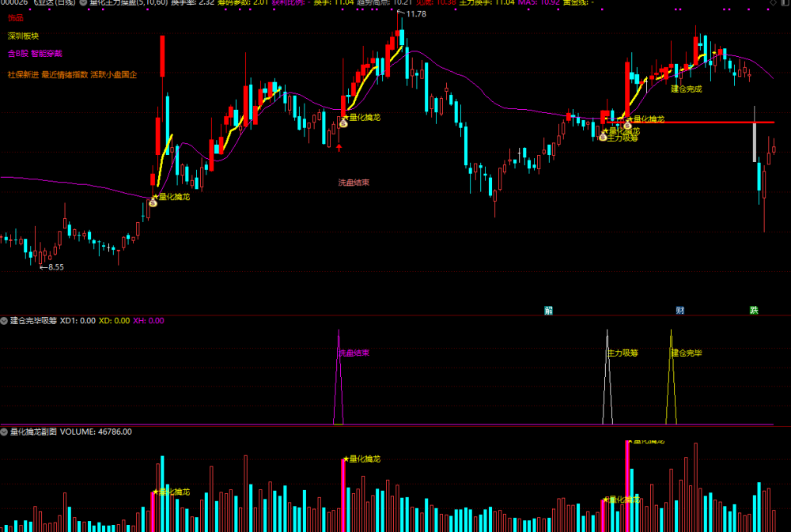Click the 饰品 industry tag
The height and width of the screenshot is (532, 791).
[16, 17]
